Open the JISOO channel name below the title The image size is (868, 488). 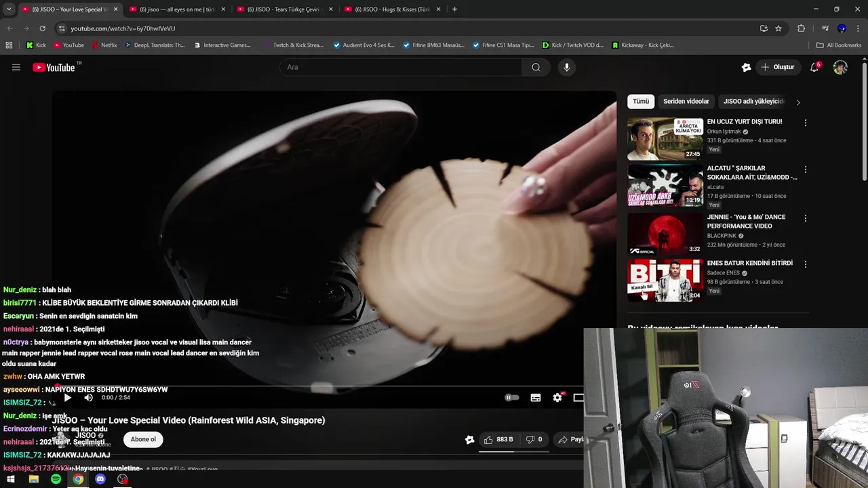click(x=86, y=435)
